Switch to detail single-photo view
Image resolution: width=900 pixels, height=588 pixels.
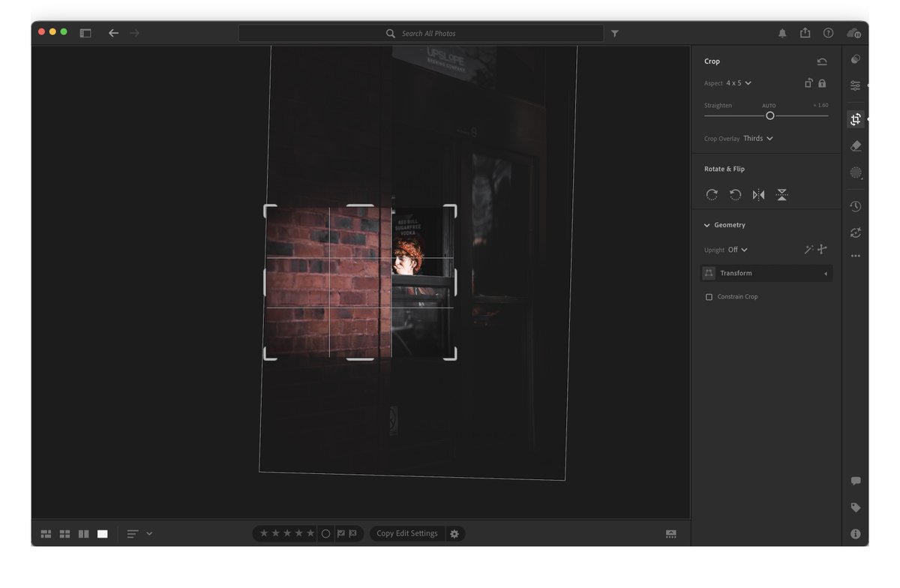[102, 534]
